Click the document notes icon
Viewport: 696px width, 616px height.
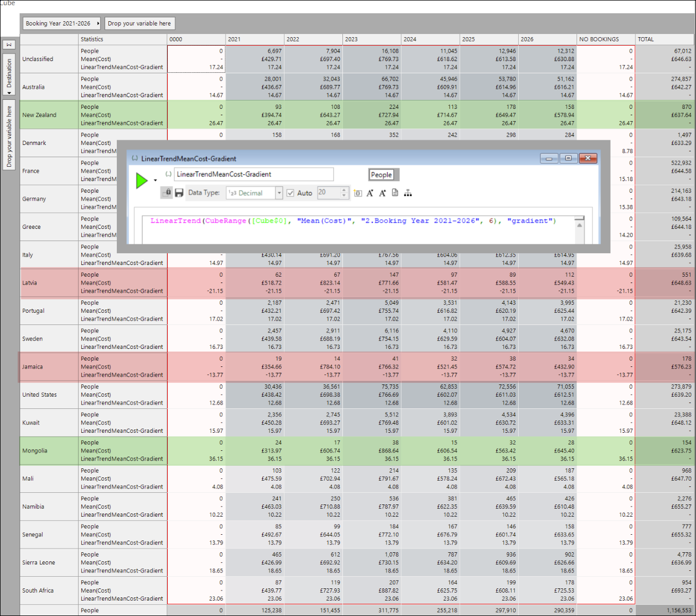click(x=395, y=193)
